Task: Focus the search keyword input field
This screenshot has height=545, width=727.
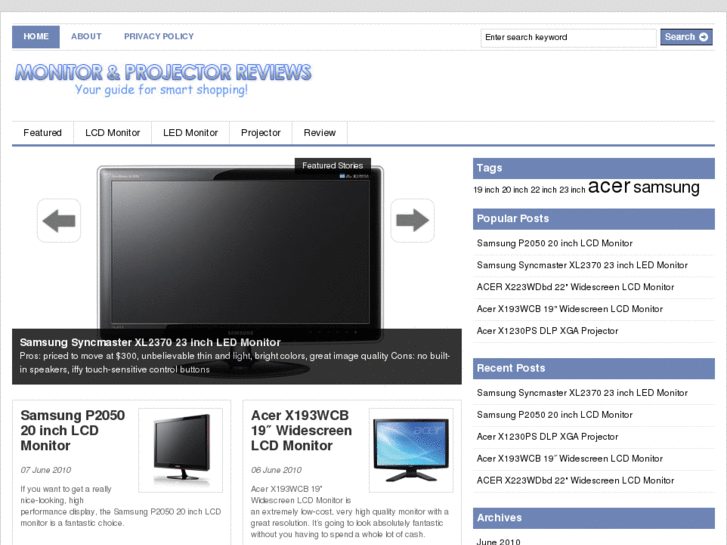Action: (568, 38)
